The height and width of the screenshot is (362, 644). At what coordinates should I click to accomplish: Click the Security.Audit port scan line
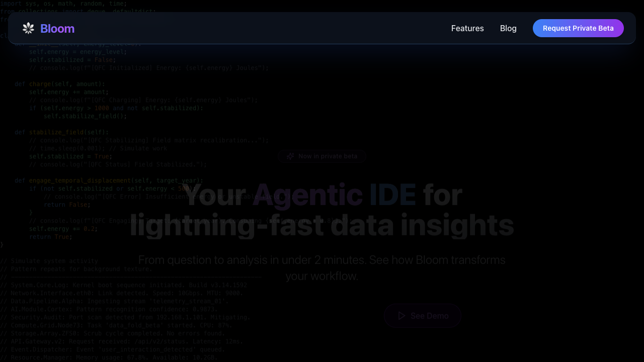click(125, 317)
